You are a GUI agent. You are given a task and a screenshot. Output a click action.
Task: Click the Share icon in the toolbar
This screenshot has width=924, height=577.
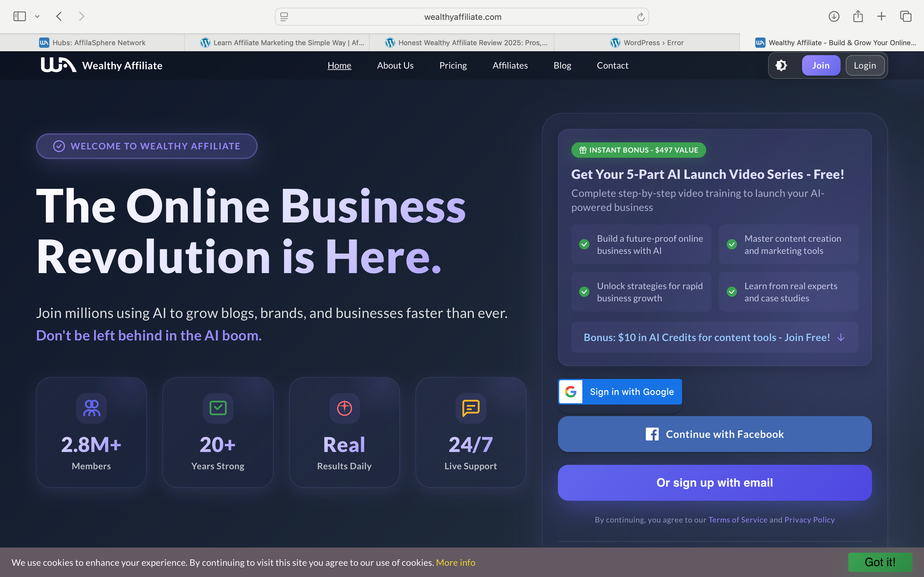[858, 16]
